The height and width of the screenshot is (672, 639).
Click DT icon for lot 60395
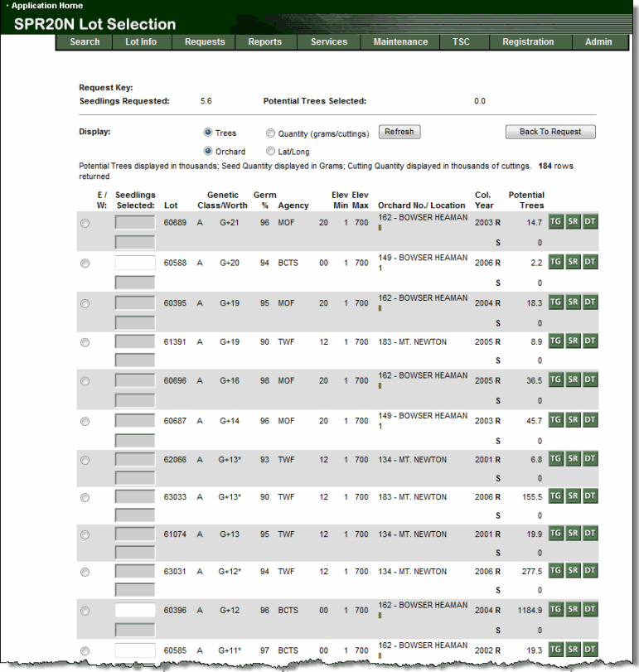click(x=590, y=302)
